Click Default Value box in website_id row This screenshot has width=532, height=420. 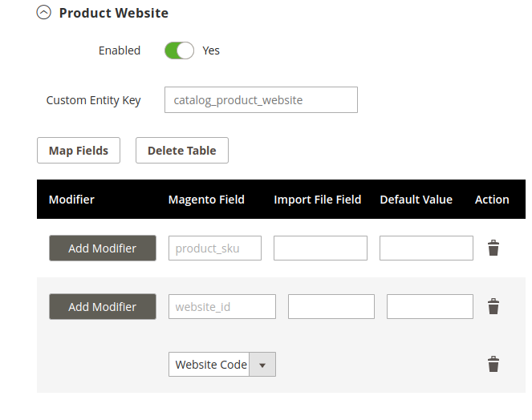tap(430, 306)
